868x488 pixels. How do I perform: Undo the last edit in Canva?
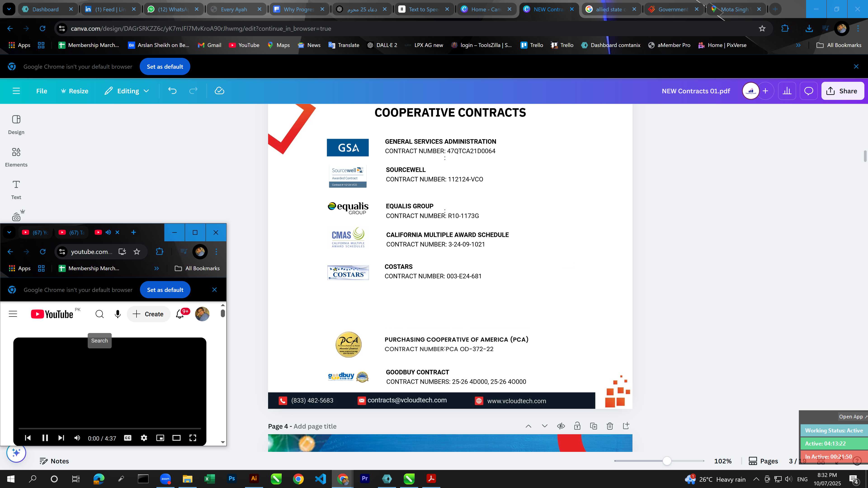pyautogui.click(x=172, y=91)
